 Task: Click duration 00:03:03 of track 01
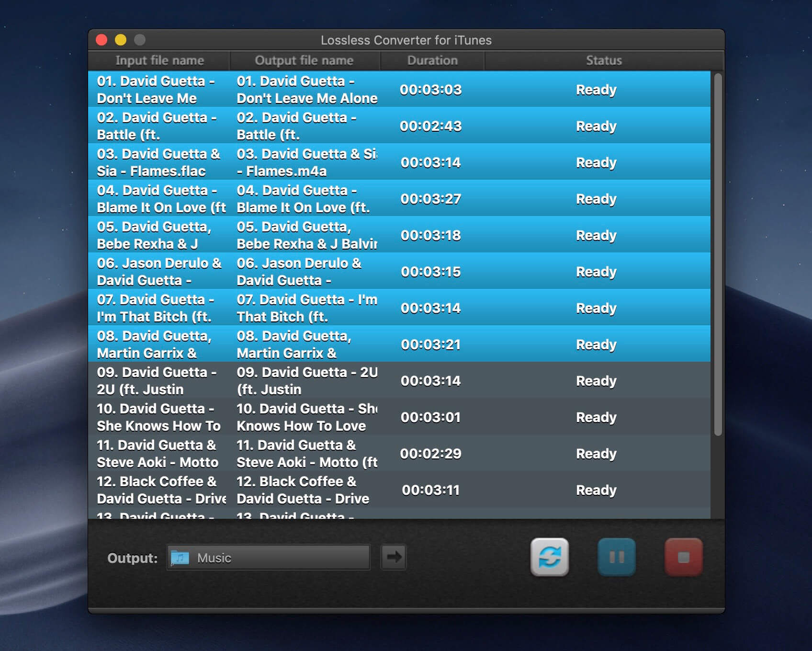tap(431, 90)
